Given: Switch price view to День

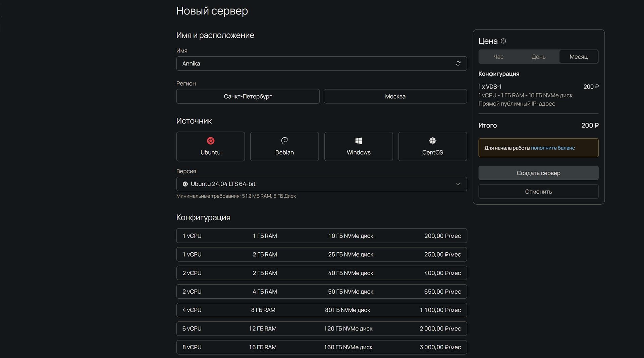Looking at the screenshot, I should click(x=538, y=57).
